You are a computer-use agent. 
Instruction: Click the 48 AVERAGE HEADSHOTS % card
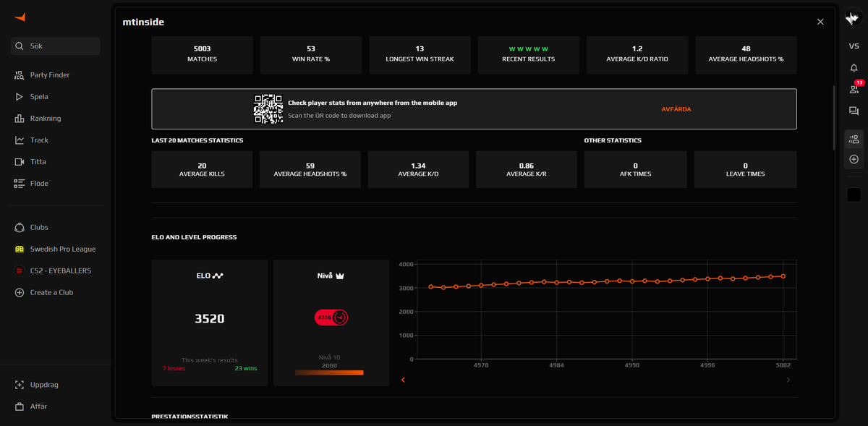point(746,54)
